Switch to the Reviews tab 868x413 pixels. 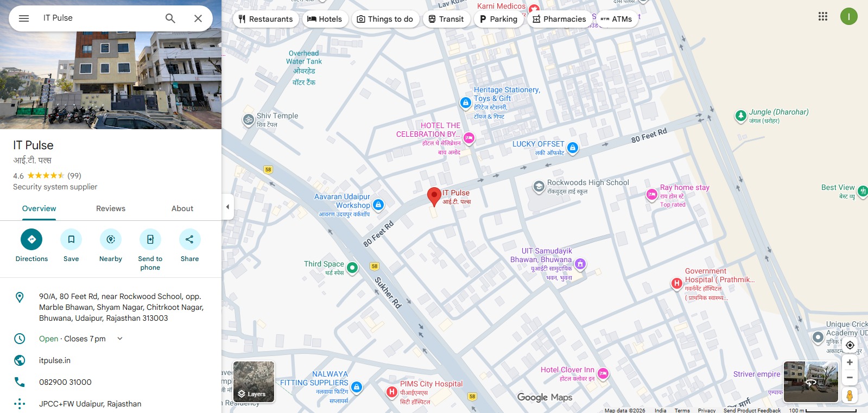coord(111,208)
